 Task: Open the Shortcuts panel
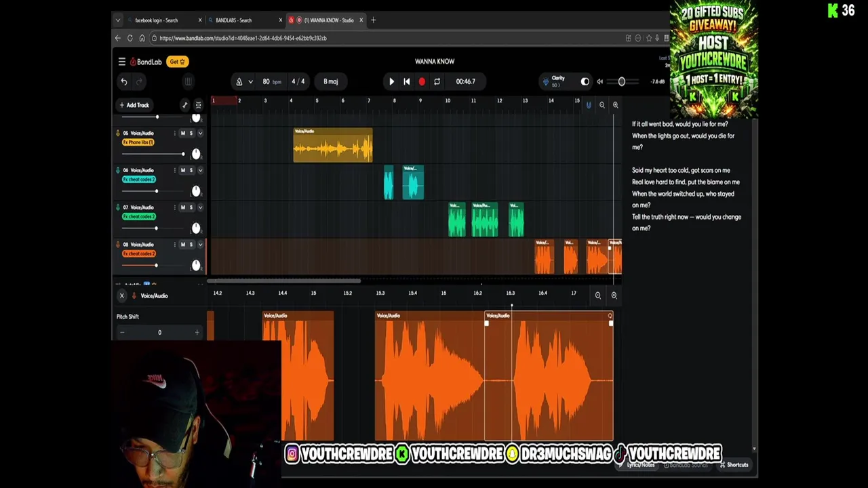coord(734,465)
